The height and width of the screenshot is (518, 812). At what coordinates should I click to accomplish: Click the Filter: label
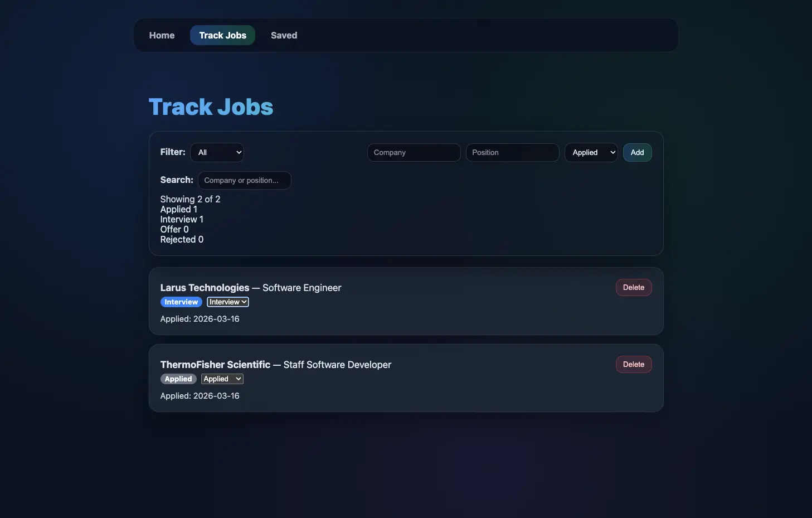[173, 152]
